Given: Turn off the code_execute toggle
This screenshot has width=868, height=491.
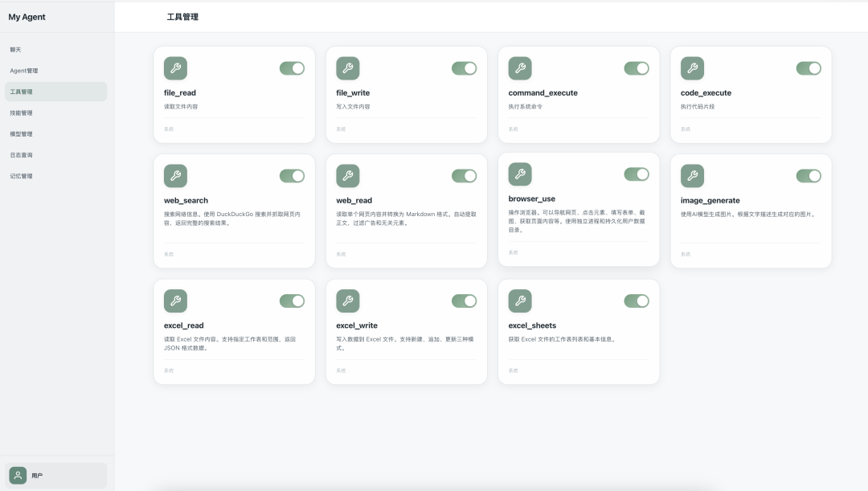Looking at the screenshot, I should pyautogui.click(x=809, y=68).
